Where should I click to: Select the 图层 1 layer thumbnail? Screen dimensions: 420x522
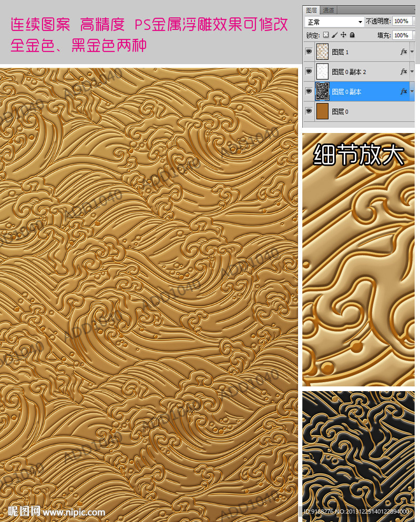[322, 52]
